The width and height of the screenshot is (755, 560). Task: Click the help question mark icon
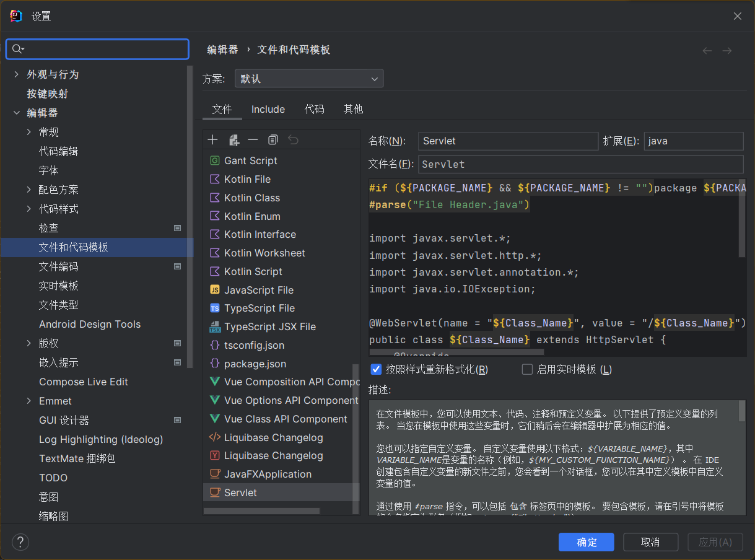(x=20, y=542)
